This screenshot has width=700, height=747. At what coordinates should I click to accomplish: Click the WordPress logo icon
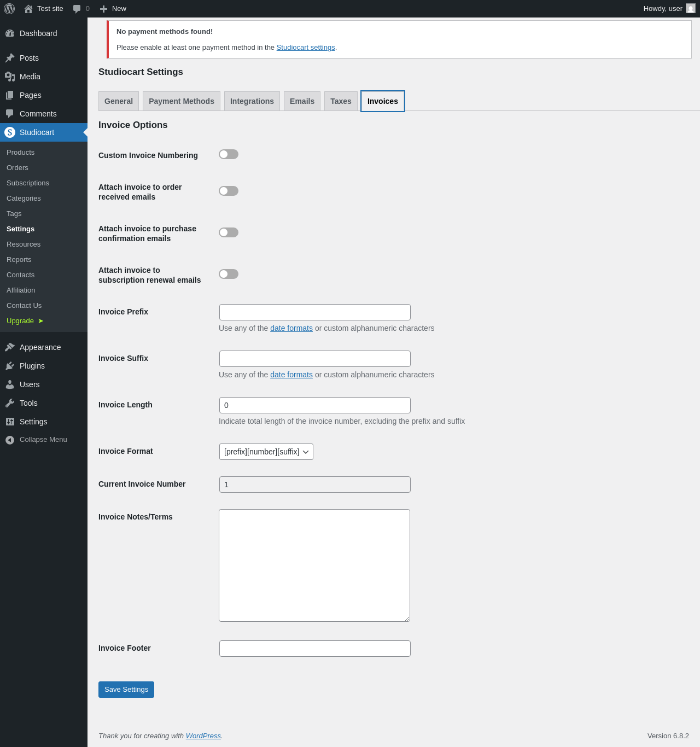[x=9, y=9]
